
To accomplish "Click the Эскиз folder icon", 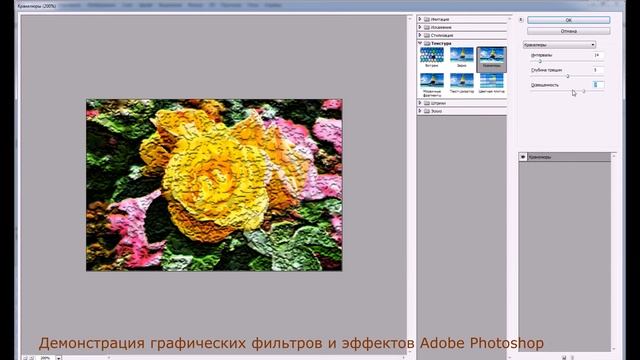I will coord(427,111).
